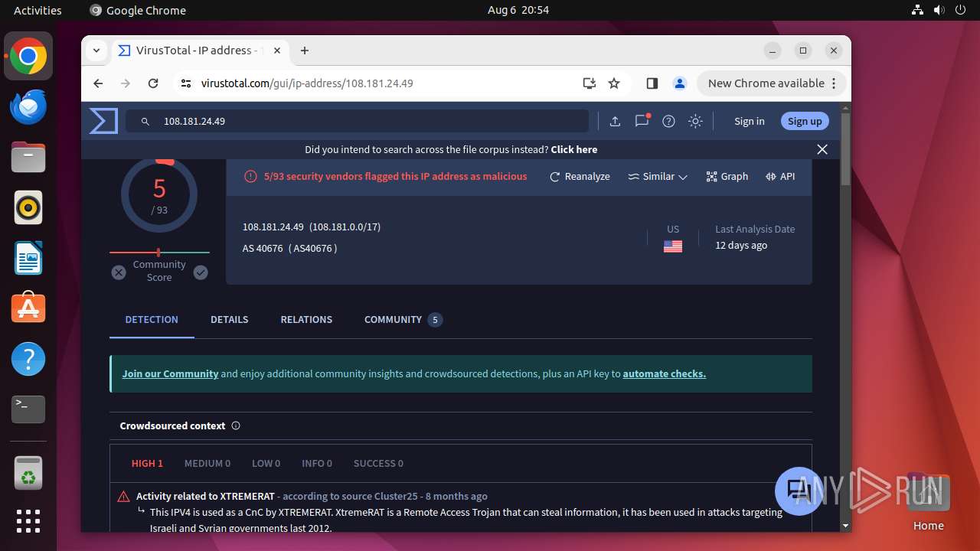
Task: Open Rhythmbox music player in dock
Action: 28,207
